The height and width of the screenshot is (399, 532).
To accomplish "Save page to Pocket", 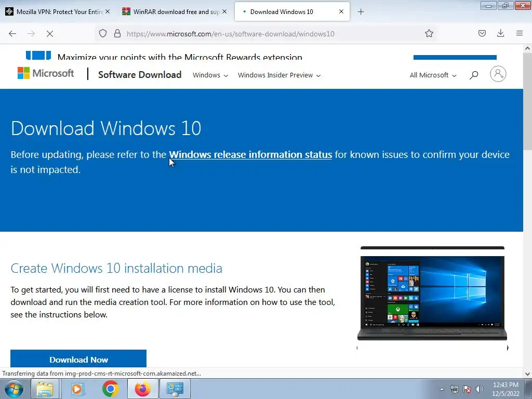I will click(x=482, y=33).
